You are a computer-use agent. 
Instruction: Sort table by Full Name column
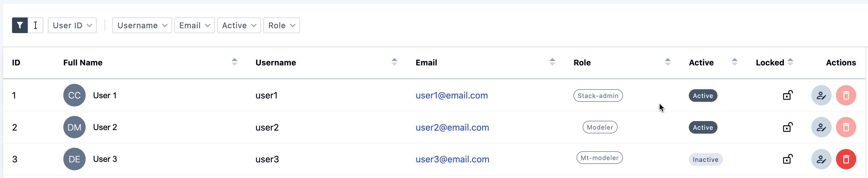(235, 62)
